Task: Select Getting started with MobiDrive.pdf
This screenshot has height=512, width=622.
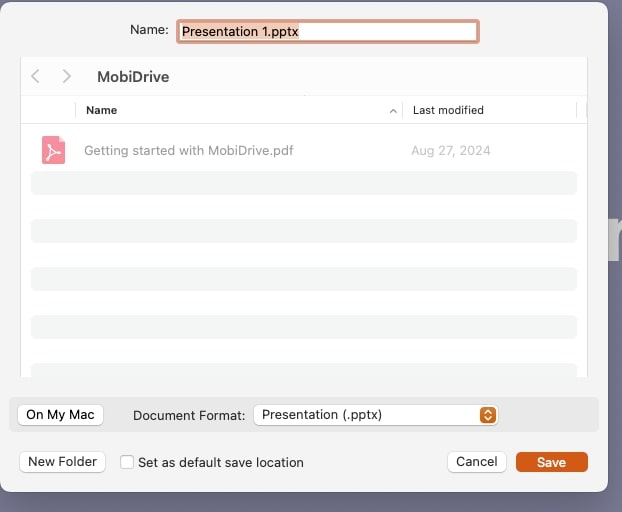Action: (x=188, y=151)
